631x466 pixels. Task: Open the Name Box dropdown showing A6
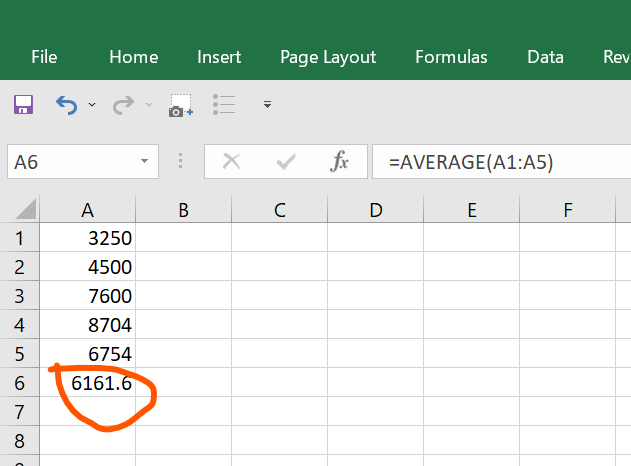click(144, 161)
